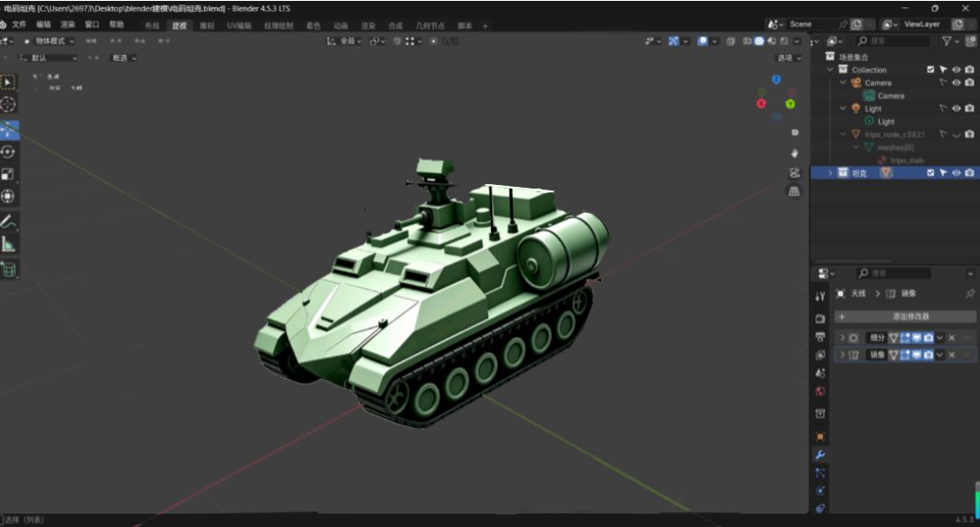Collapse the Collection tree row

(830, 69)
